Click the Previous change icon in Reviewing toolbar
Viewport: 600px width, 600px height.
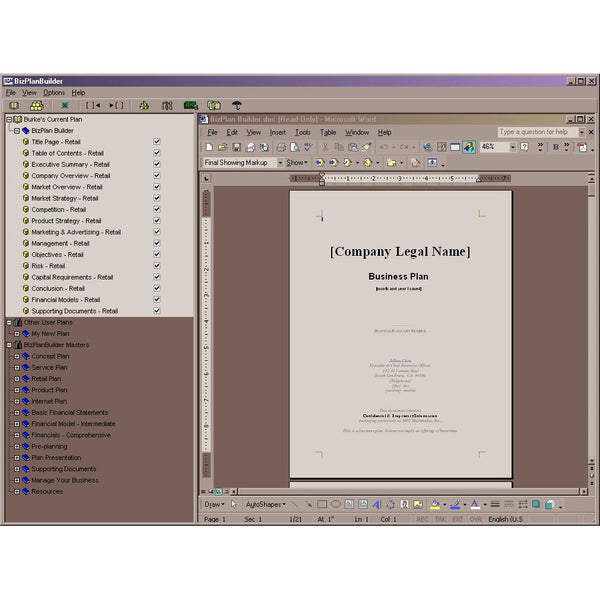(320, 163)
